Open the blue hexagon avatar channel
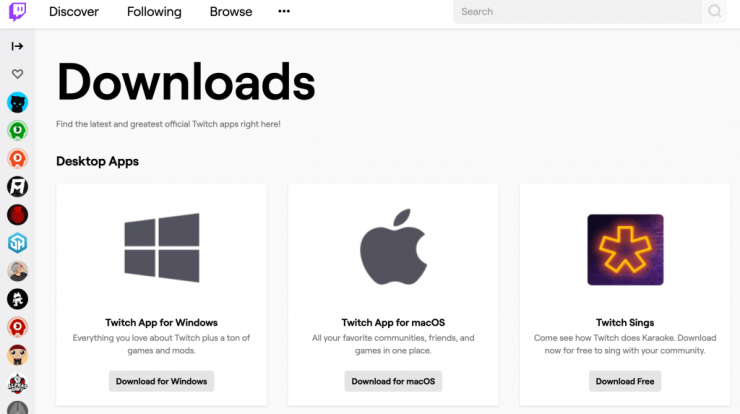740x414 pixels. pyautogui.click(x=17, y=243)
